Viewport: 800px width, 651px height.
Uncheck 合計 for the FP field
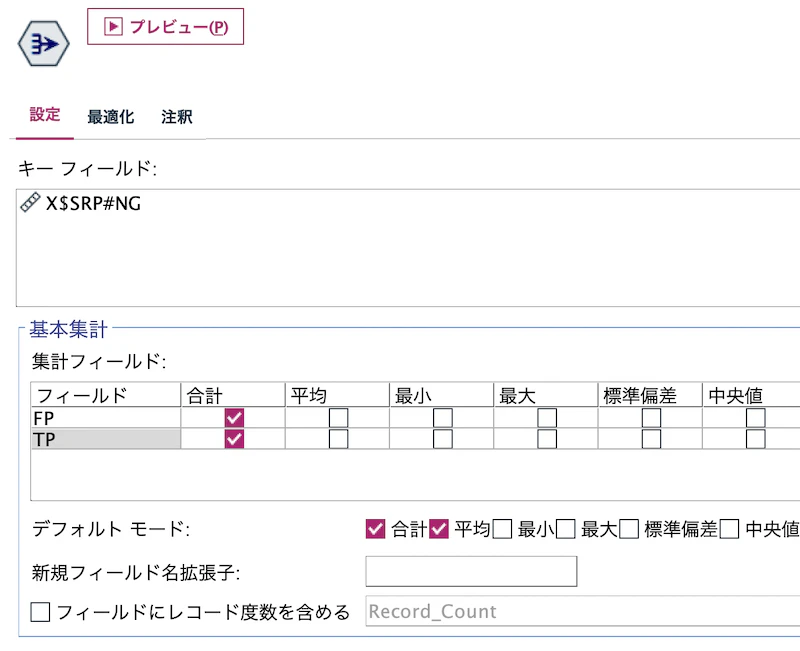tap(232, 418)
